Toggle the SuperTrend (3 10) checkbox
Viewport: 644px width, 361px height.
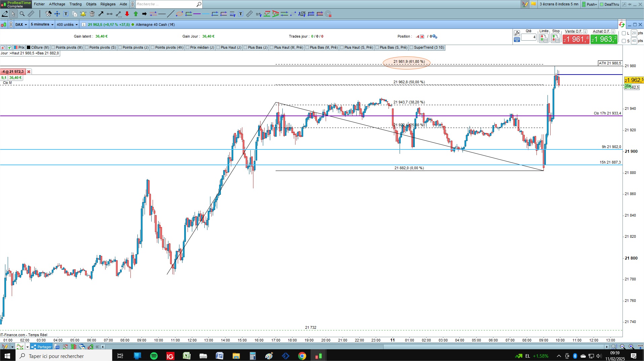tap(411, 48)
